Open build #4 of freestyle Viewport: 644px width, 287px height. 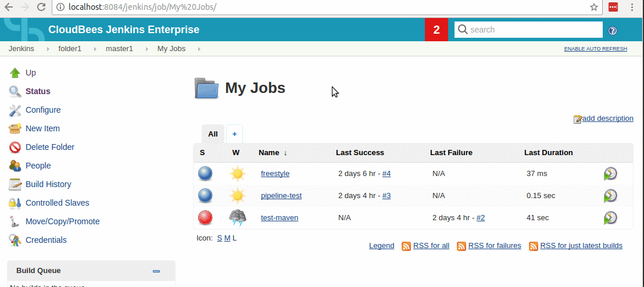(x=387, y=174)
